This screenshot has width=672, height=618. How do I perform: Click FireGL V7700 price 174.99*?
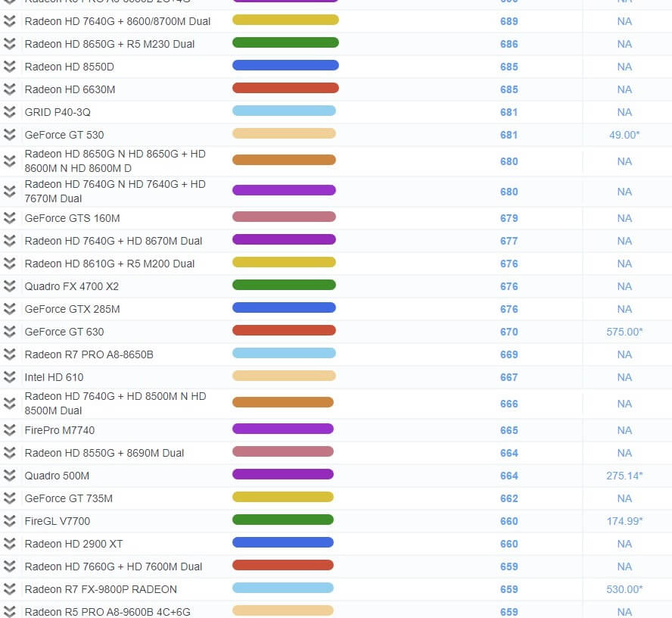click(624, 522)
